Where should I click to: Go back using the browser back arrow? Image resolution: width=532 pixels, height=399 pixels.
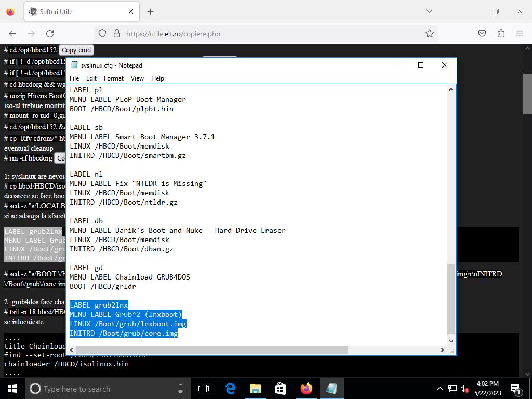coord(12,34)
